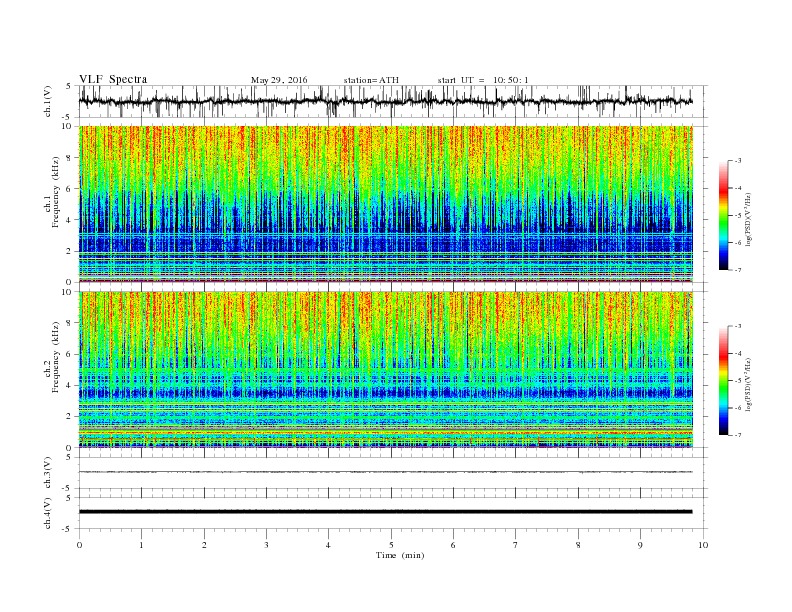The height and width of the screenshot is (612, 792).
Task: Click the ch.3 voltage trace line
Action: pyautogui.click(x=385, y=472)
